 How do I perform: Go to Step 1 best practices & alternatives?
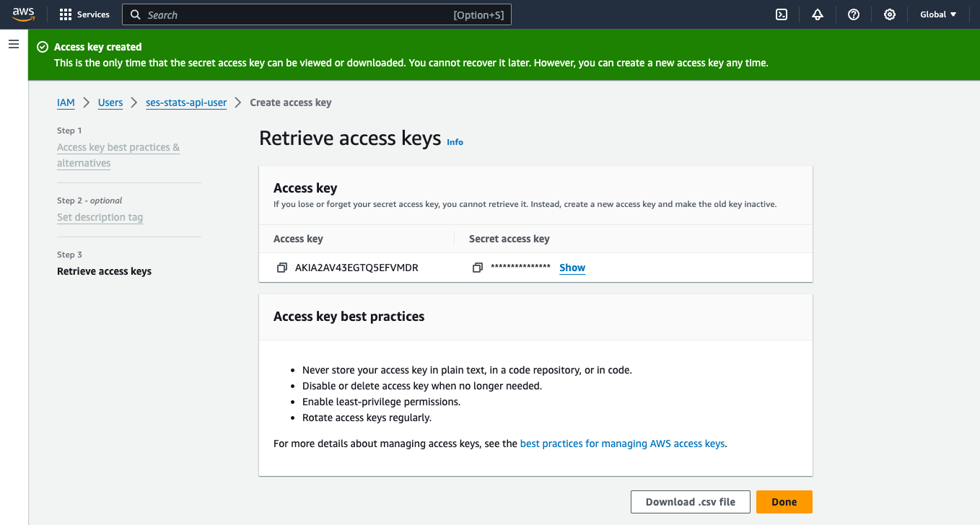coord(118,155)
